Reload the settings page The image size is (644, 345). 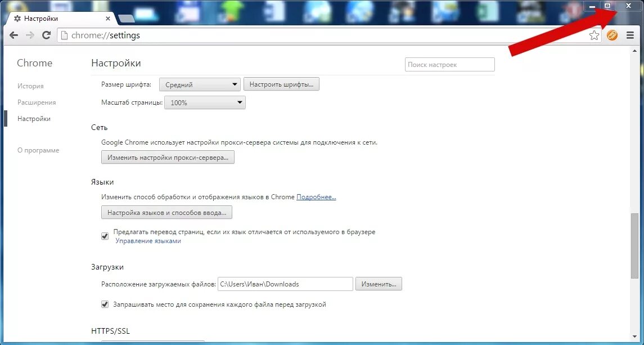pyautogui.click(x=47, y=35)
